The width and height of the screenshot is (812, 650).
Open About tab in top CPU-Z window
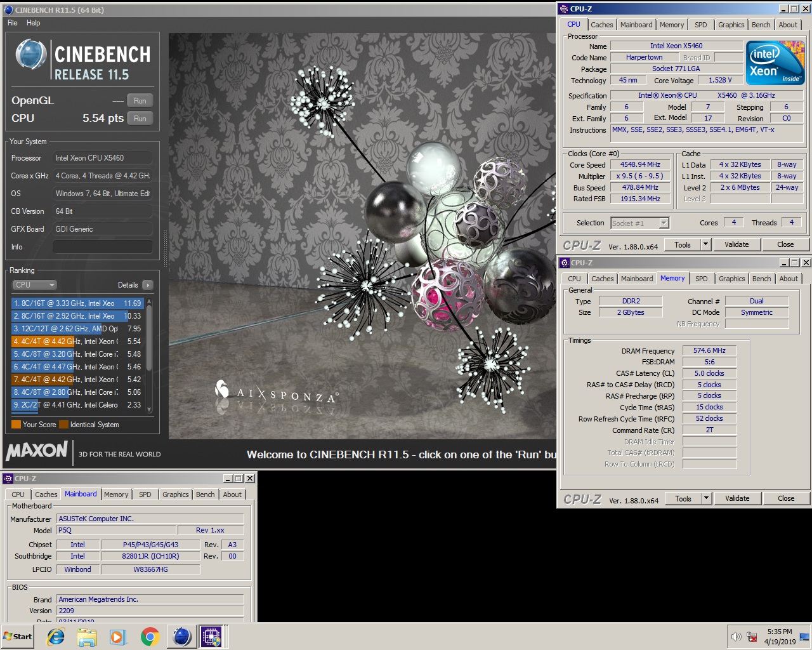coord(789,25)
